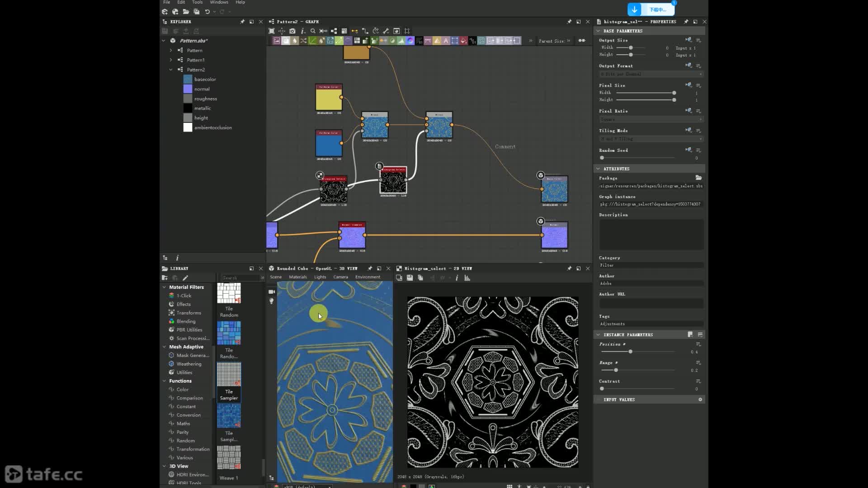Click the light bulb icon in 3D view

click(x=272, y=301)
